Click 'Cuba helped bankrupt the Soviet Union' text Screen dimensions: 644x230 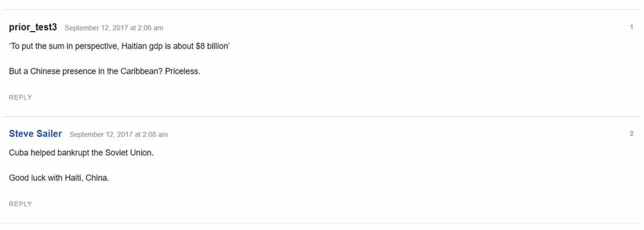coord(81,153)
